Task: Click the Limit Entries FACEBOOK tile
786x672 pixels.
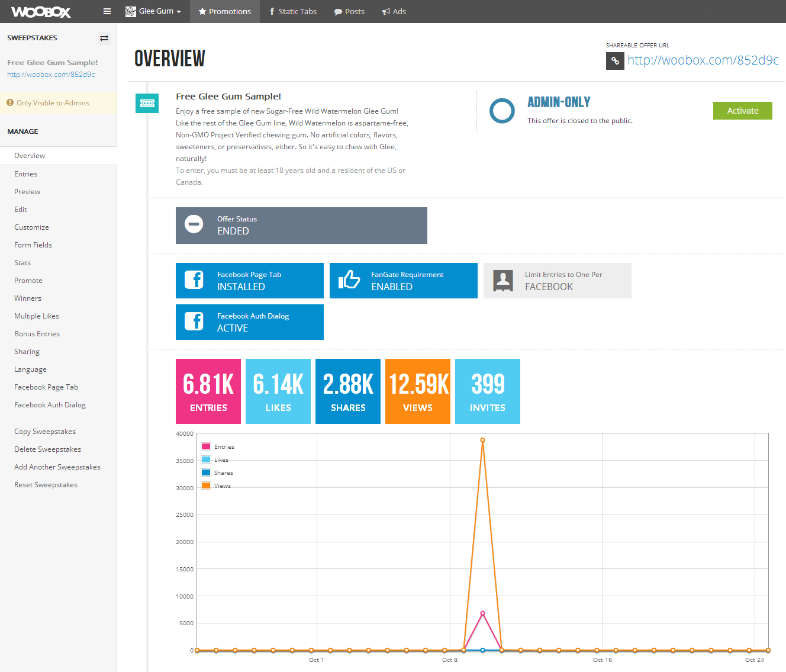Action: [558, 281]
